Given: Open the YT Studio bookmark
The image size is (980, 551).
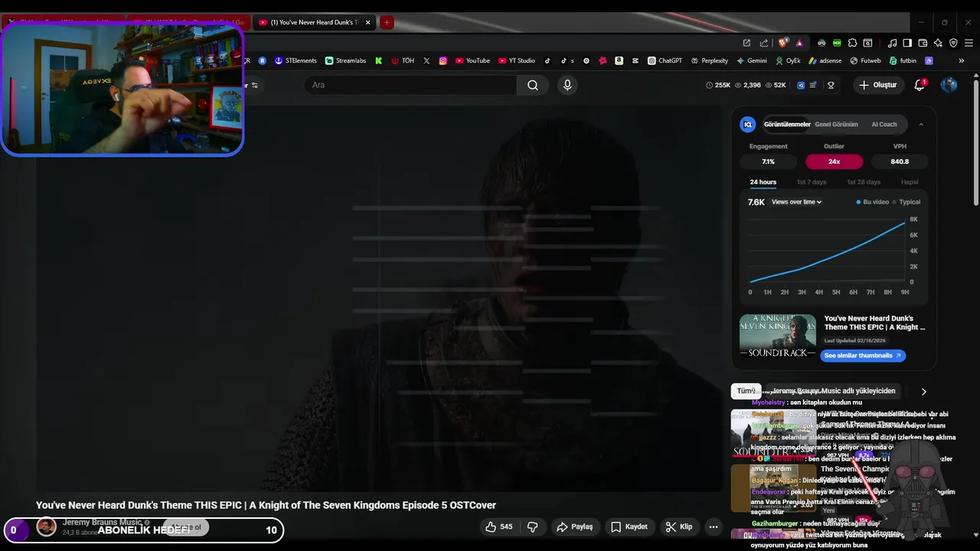Looking at the screenshot, I should 517,60.
